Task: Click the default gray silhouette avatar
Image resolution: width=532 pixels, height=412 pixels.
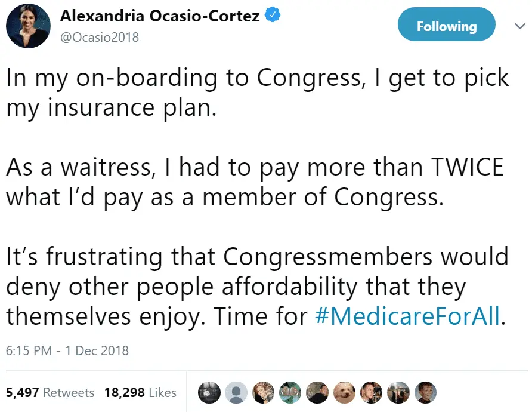Action: tap(236, 392)
